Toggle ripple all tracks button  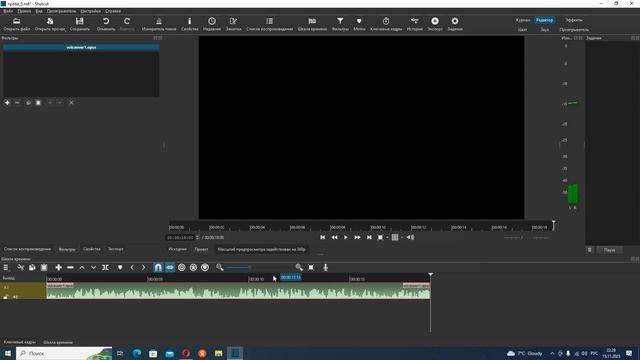(193, 267)
